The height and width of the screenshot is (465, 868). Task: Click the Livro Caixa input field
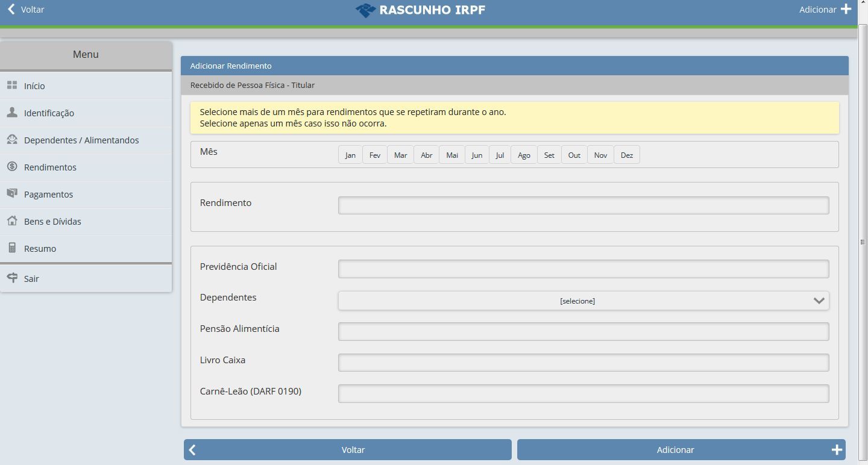[x=583, y=363]
